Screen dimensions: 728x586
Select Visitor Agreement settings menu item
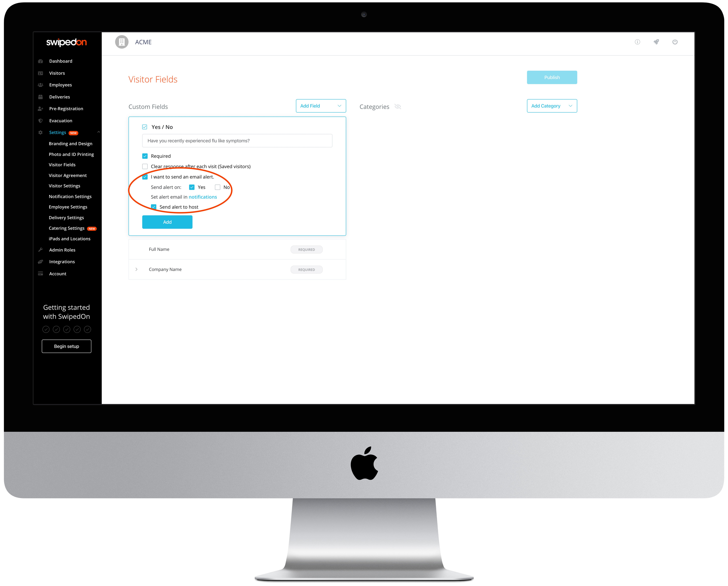tap(68, 175)
